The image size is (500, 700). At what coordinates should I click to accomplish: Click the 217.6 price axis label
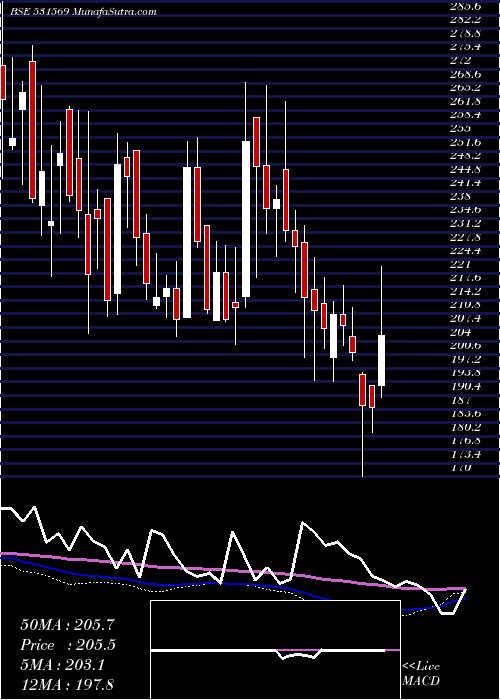pos(466,278)
